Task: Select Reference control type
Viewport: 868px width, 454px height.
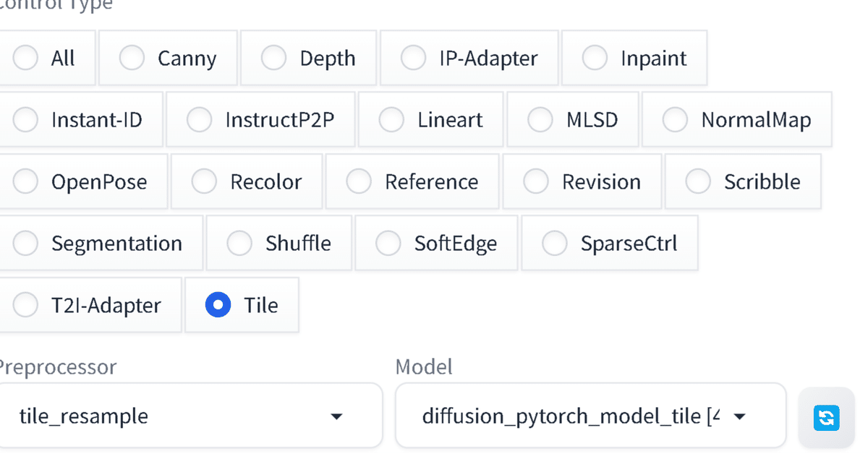Action: [359, 181]
